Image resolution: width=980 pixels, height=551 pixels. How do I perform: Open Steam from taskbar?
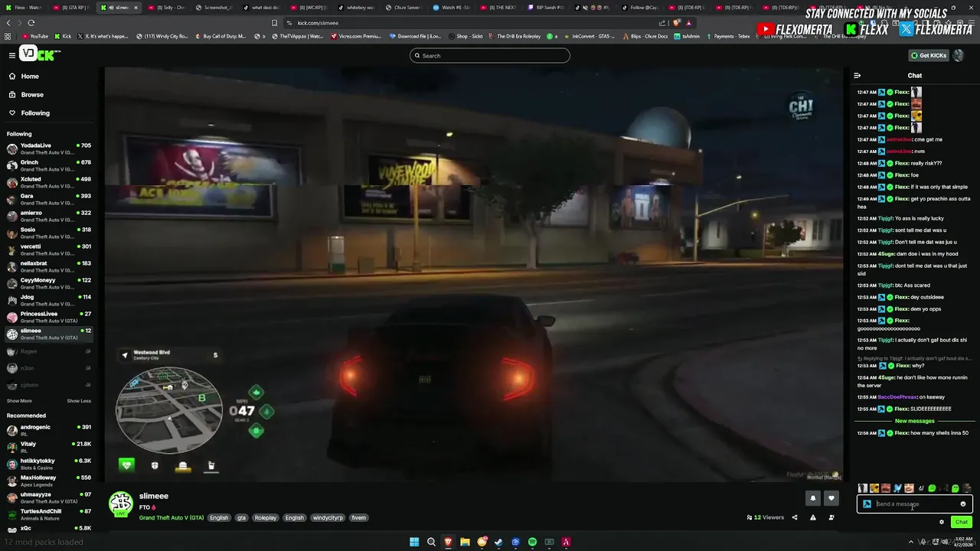tap(498, 542)
